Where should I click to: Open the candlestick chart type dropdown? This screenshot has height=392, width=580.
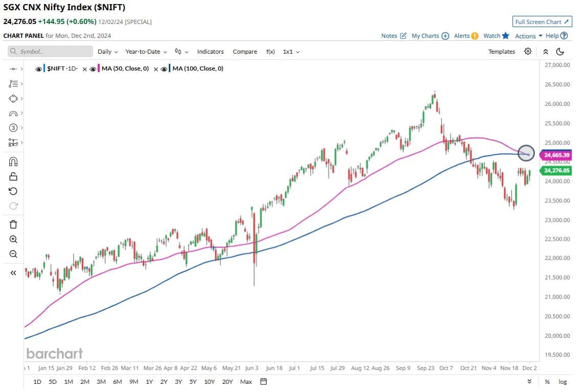pyautogui.click(x=182, y=52)
